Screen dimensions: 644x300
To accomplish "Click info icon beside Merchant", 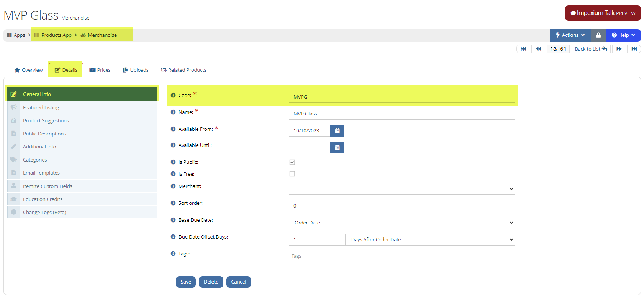I will pyautogui.click(x=173, y=186).
